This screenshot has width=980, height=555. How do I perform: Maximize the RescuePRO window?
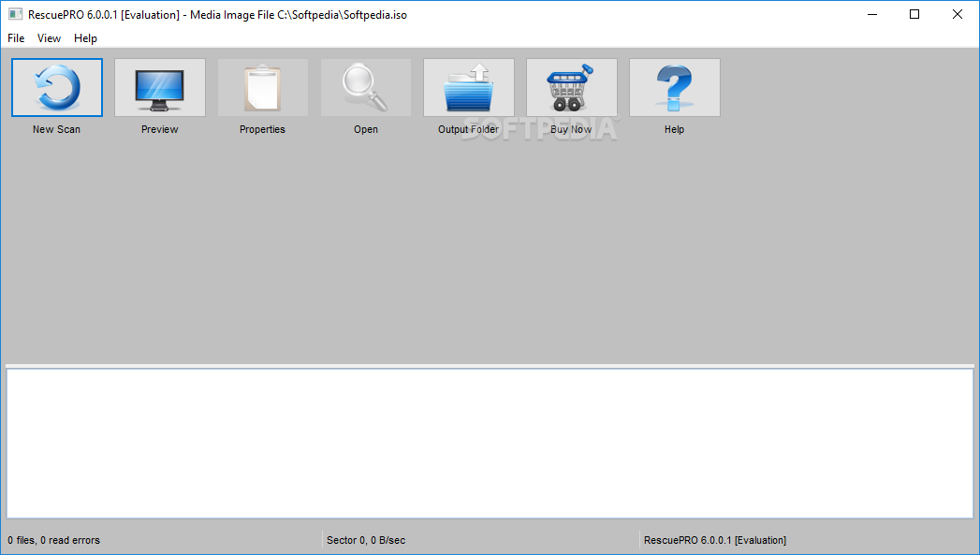tap(914, 14)
